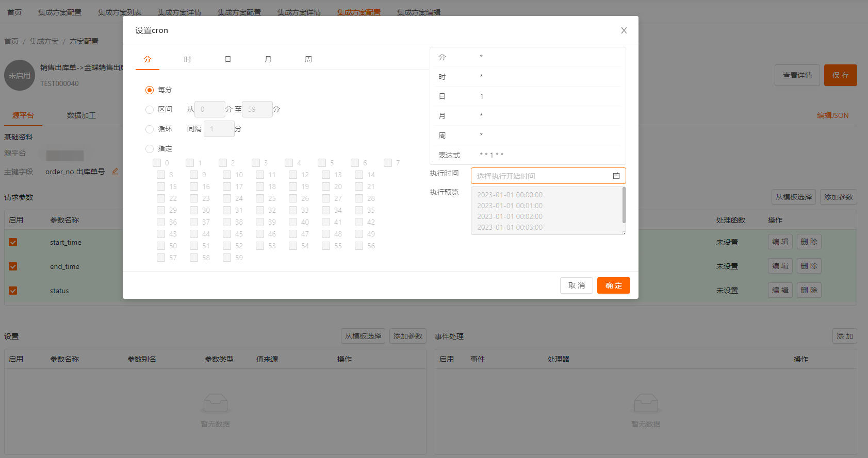Viewport: 868px width, 458px height.
Task: Open the 日 tab
Action: click(227, 59)
